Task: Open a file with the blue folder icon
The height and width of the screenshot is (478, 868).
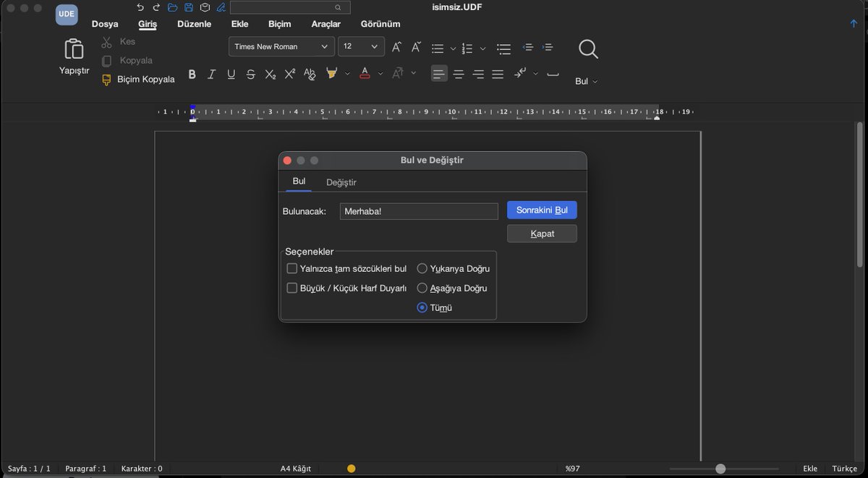Action: click(172, 7)
